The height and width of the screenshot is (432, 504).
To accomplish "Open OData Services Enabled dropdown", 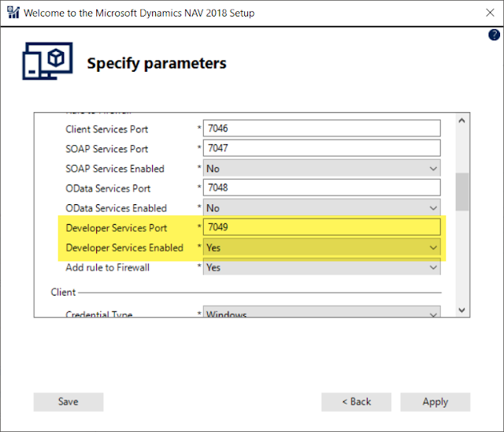I will [322, 208].
